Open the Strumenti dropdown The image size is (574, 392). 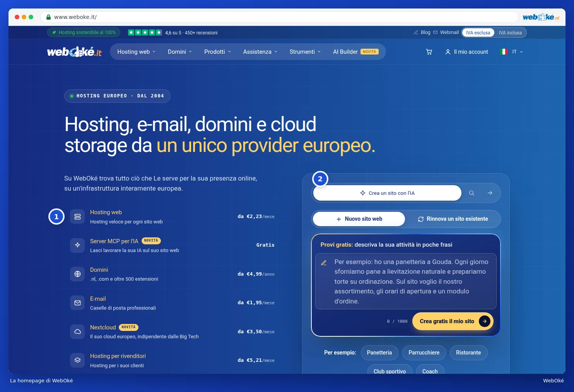tap(305, 52)
